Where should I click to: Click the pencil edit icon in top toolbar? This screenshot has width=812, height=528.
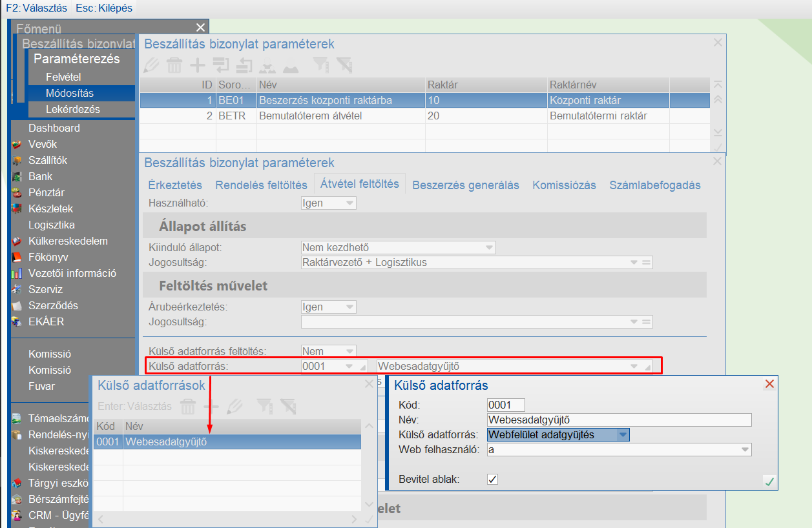click(151, 65)
